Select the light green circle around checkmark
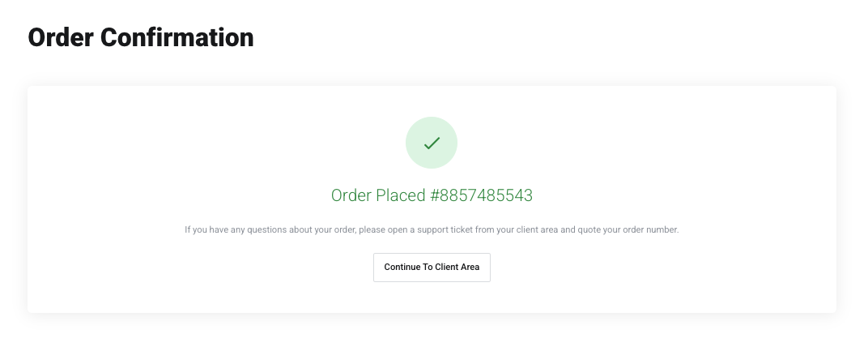 pyautogui.click(x=432, y=143)
